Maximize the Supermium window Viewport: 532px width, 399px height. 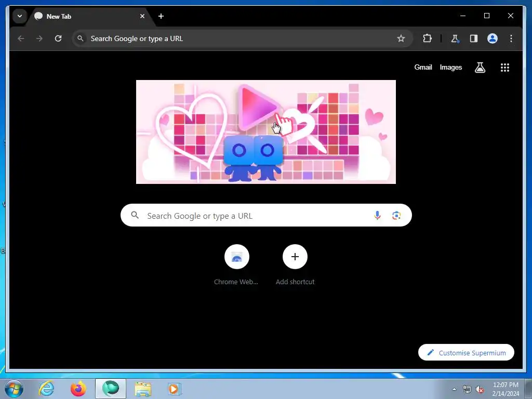click(486, 16)
